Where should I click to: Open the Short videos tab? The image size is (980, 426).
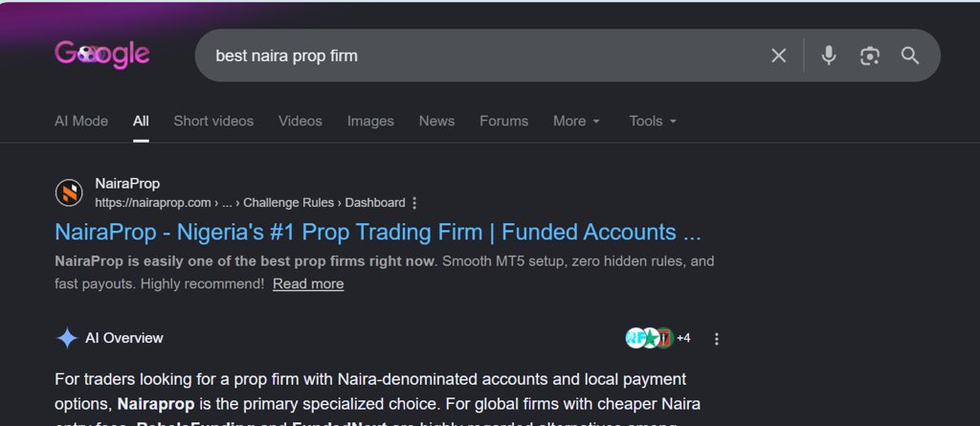pyautogui.click(x=213, y=121)
